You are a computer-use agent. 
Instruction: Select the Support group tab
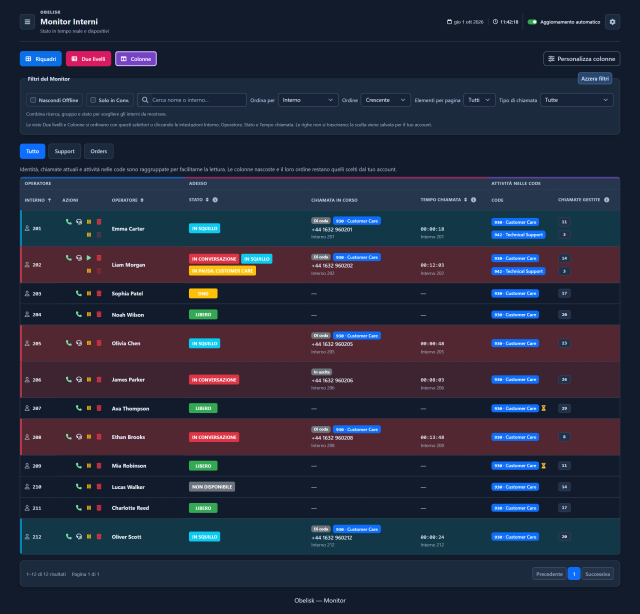[x=64, y=151]
